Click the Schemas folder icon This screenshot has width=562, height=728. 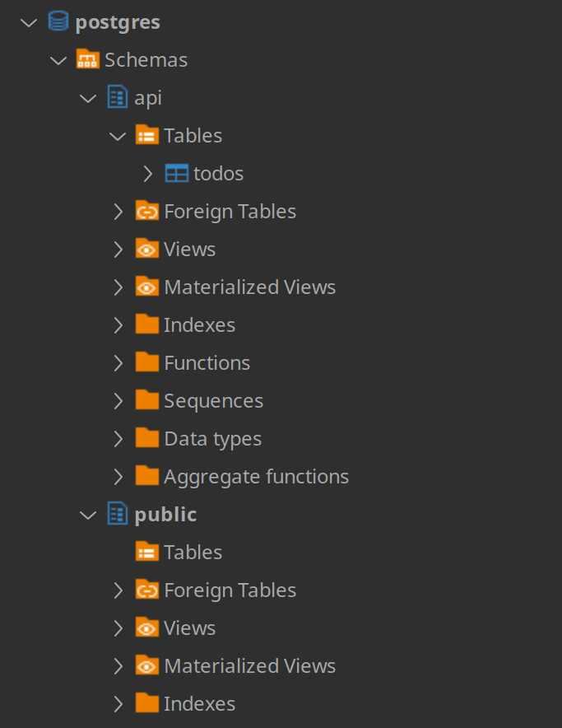coord(88,59)
